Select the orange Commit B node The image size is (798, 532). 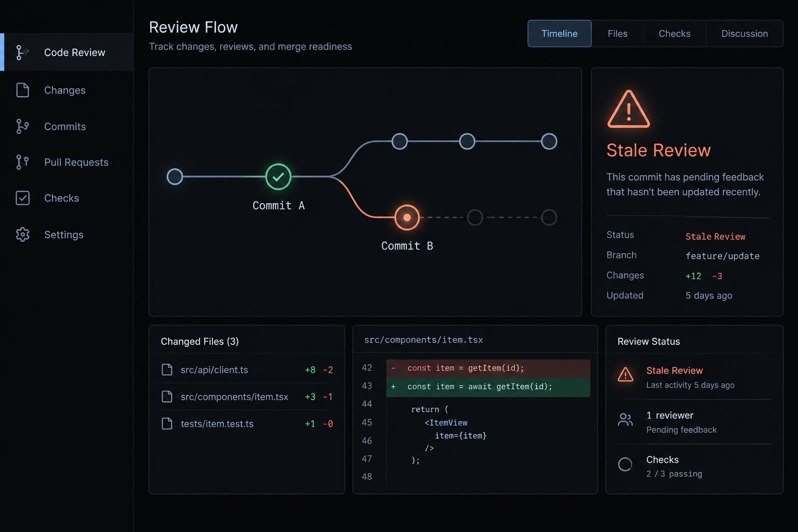(407, 217)
